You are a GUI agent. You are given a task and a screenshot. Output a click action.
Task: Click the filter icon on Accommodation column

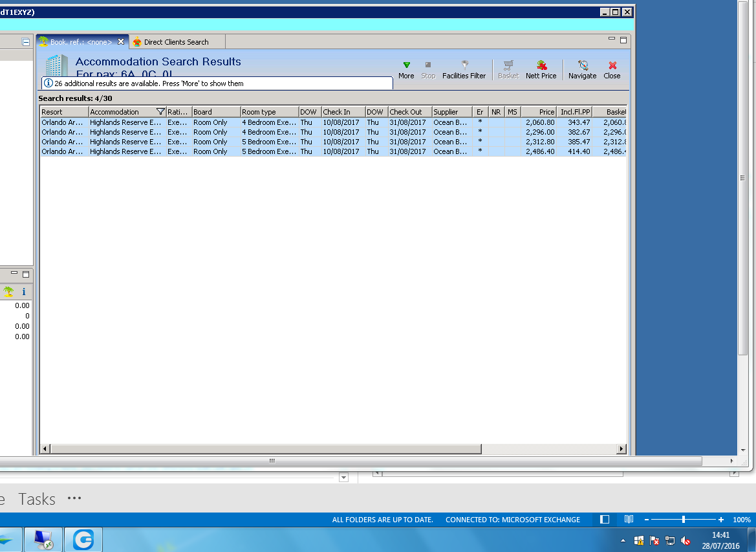point(160,111)
